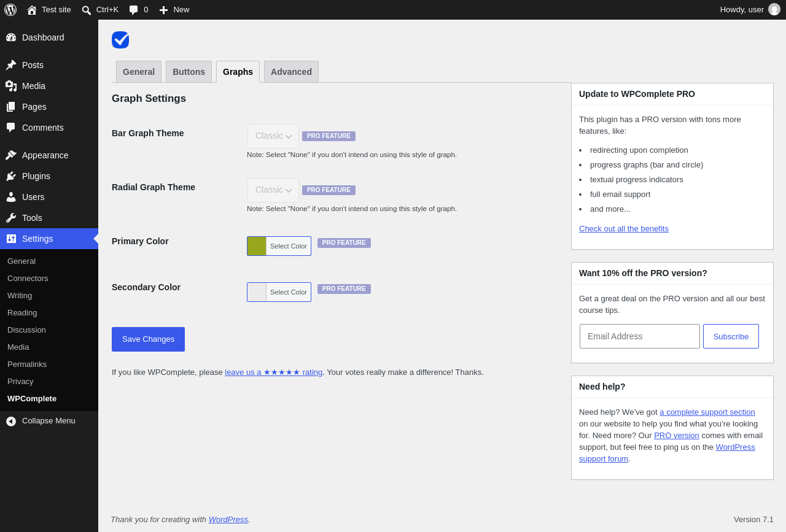Click the Posts pin icon
Viewport: 786px width, 532px height.
click(11, 65)
